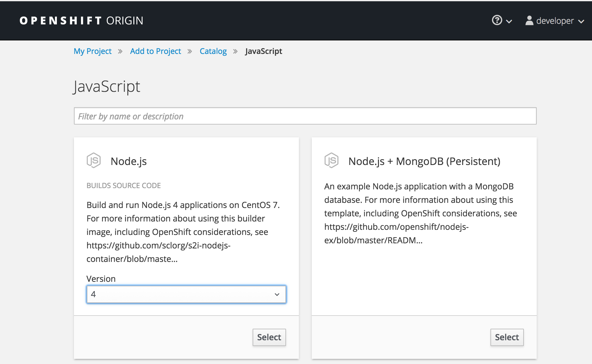Viewport: 592px width, 364px height.
Task: Click the JavaScript page heading
Action: [x=107, y=87]
